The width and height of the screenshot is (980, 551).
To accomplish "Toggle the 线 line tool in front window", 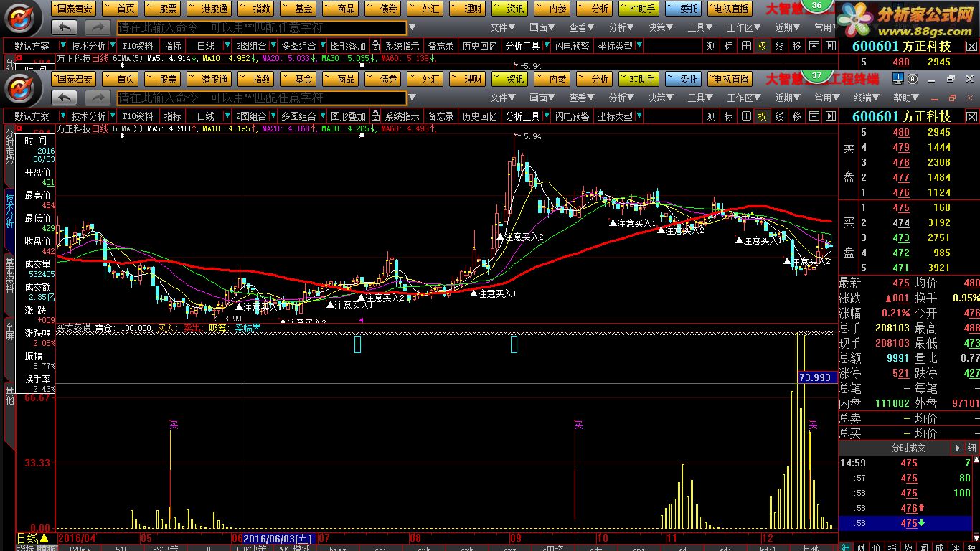I will pyautogui.click(x=779, y=116).
